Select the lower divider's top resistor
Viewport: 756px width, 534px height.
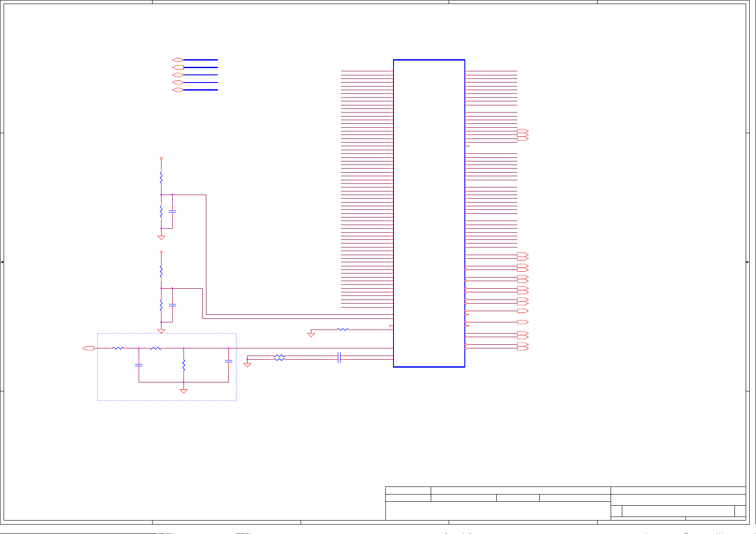tap(161, 272)
